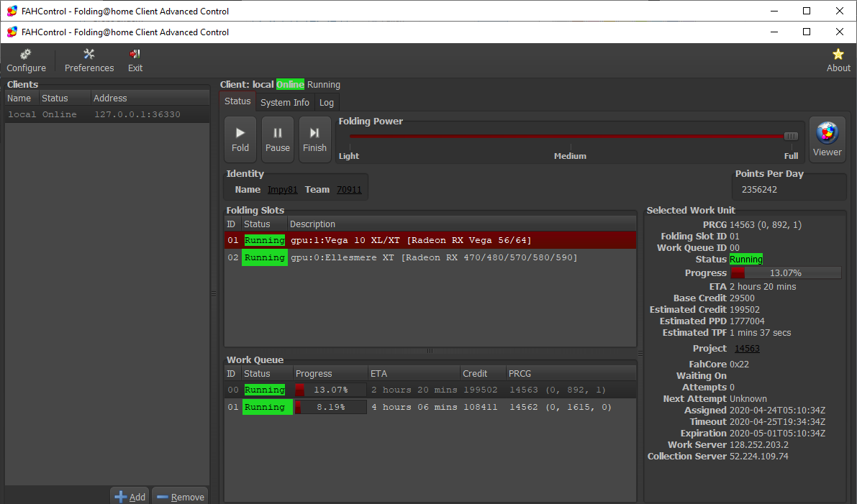Sort clients by Name column
Screen dimensions: 857x504
point(22,98)
